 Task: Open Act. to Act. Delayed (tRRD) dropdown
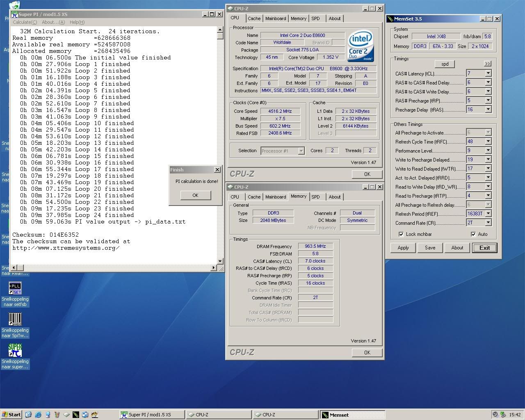click(x=488, y=178)
